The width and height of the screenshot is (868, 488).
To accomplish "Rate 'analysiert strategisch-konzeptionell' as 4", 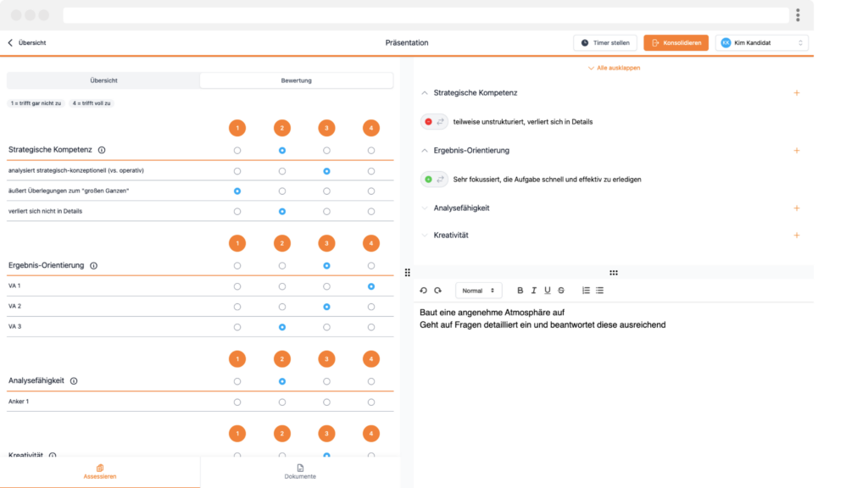I will (x=371, y=171).
